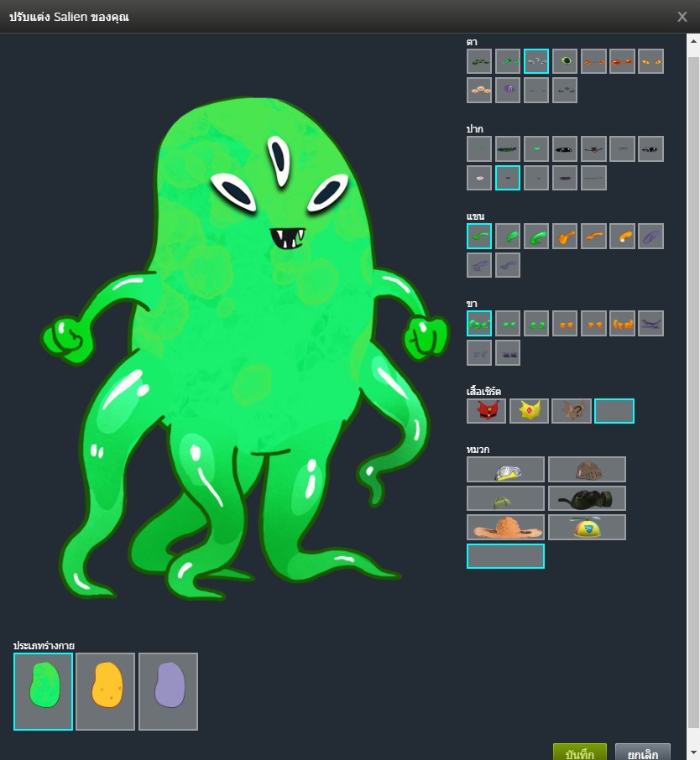Select the highlighted thin green arm
The height and width of the screenshot is (760, 700).
(478, 236)
